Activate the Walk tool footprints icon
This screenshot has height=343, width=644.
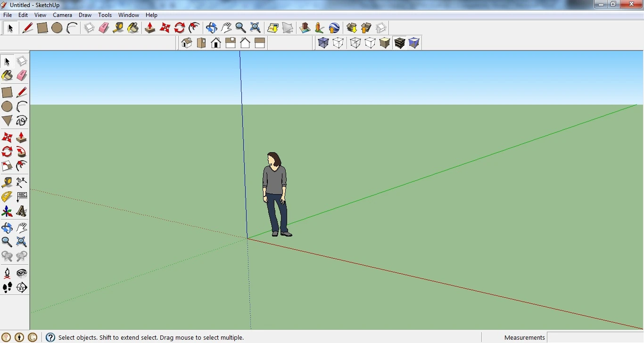pos(7,287)
